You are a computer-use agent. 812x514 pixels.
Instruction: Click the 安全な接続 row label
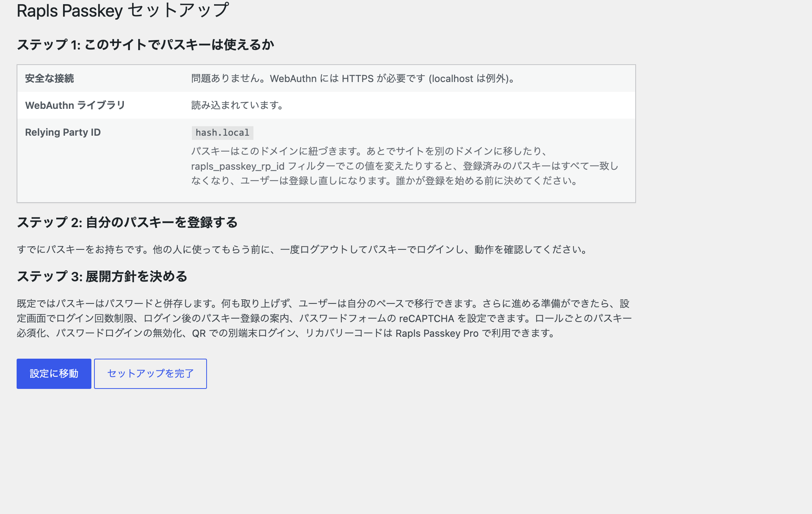[x=49, y=78]
